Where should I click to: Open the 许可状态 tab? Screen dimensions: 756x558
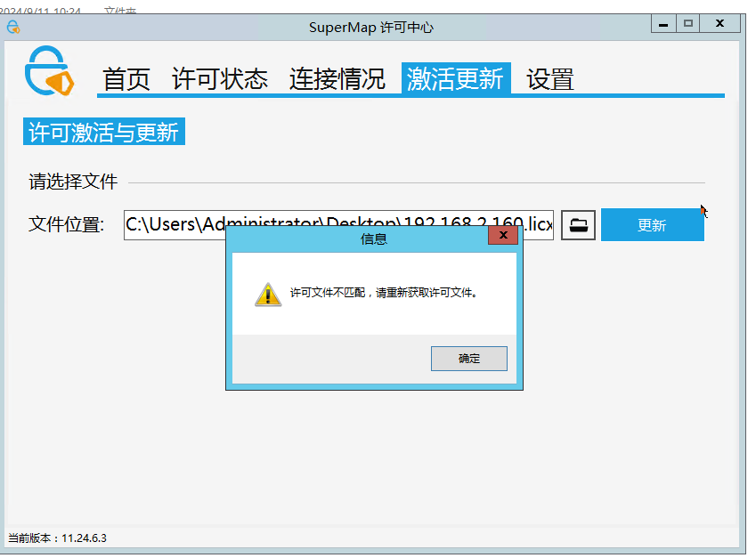(220, 79)
